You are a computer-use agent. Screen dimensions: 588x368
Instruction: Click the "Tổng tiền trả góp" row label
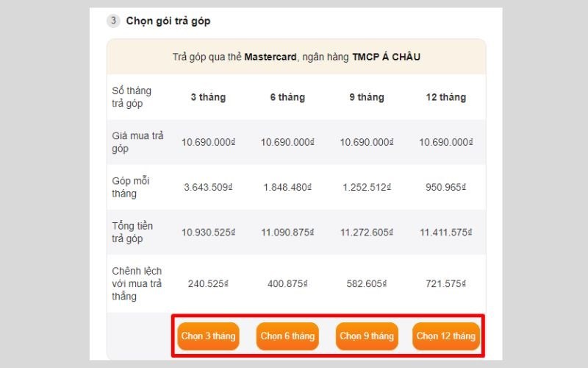(133, 232)
